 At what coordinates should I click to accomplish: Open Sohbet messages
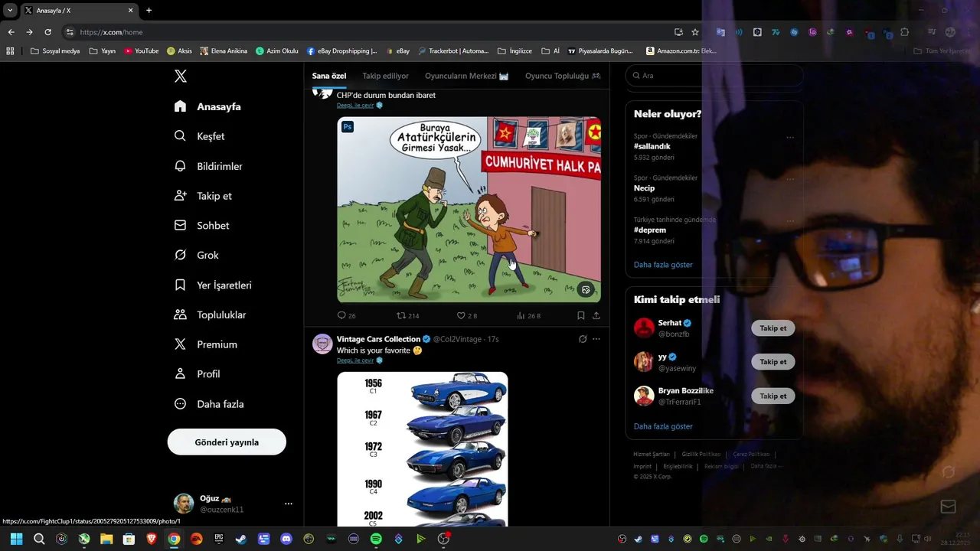coord(201,226)
